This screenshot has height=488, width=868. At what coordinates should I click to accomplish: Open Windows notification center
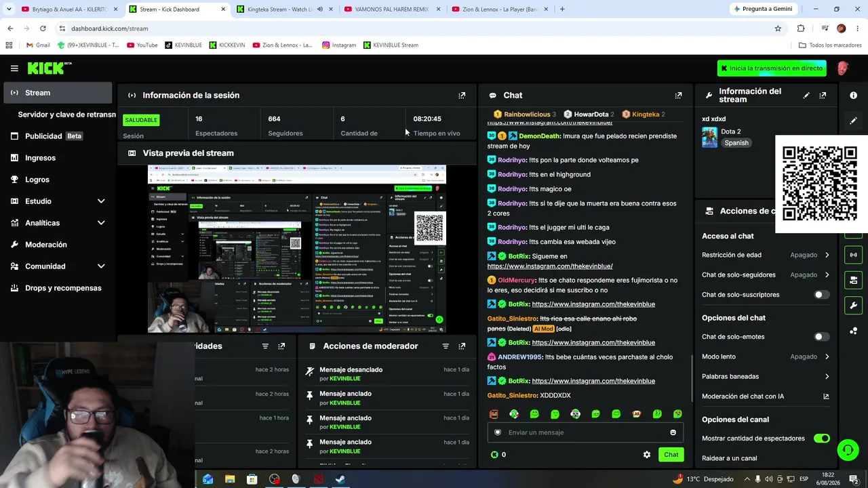pos(853,479)
